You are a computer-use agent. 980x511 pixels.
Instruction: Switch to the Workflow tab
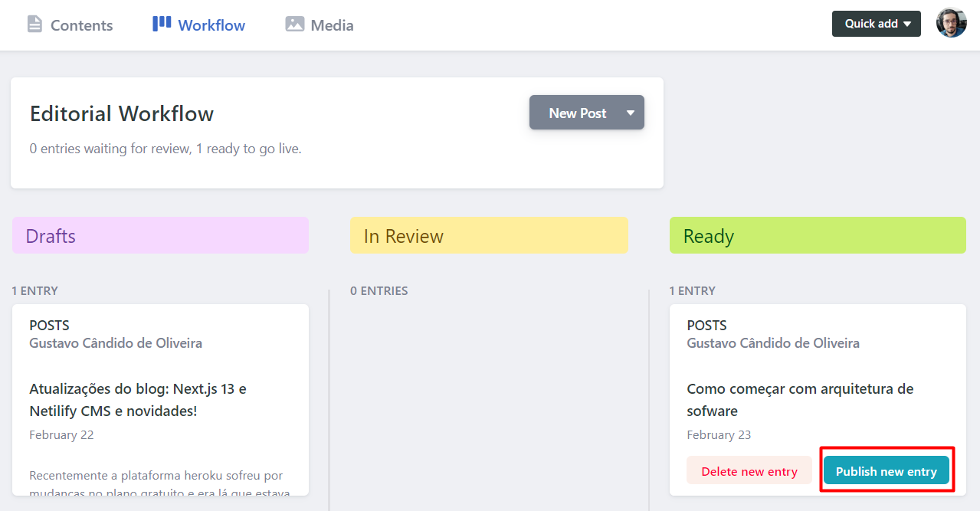tap(199, 25)
